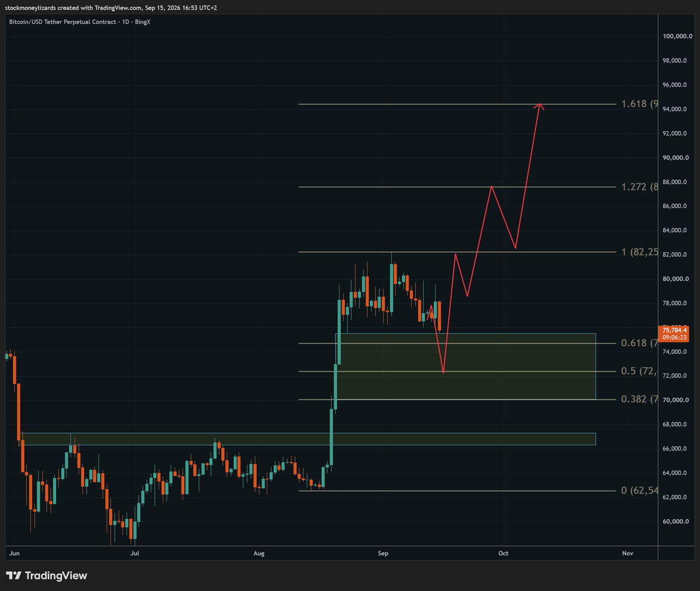Select the Aug time axis label

click(259, 553)
